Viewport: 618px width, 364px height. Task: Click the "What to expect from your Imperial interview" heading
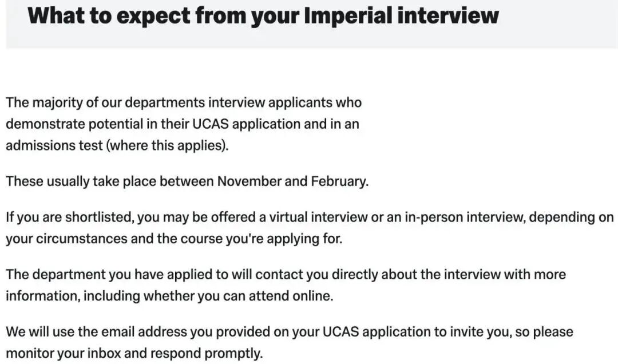coord(263,15)
